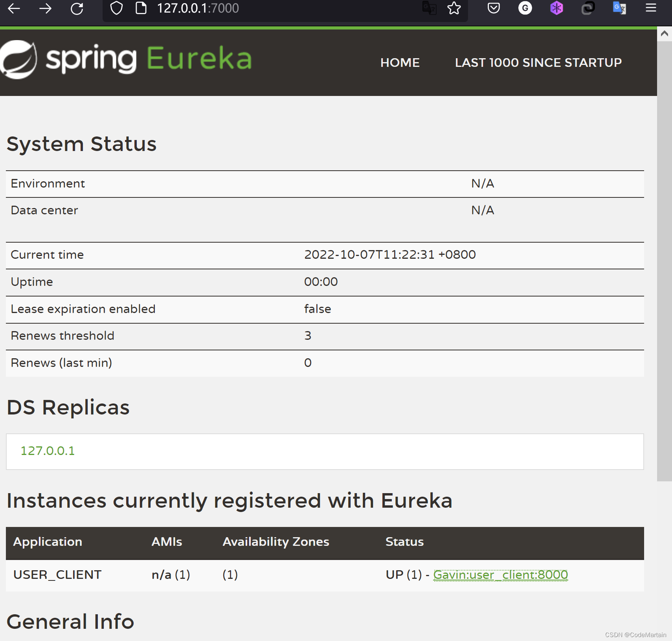
Task: Click the Renews threshold label
Action: 62,336
